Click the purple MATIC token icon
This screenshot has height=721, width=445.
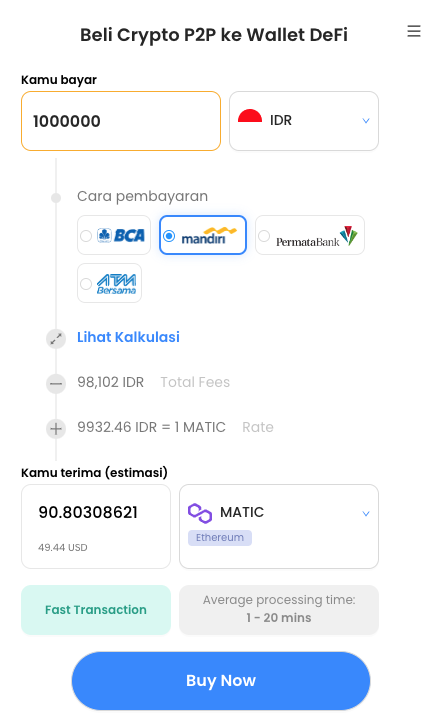click(x=200, y=513)
